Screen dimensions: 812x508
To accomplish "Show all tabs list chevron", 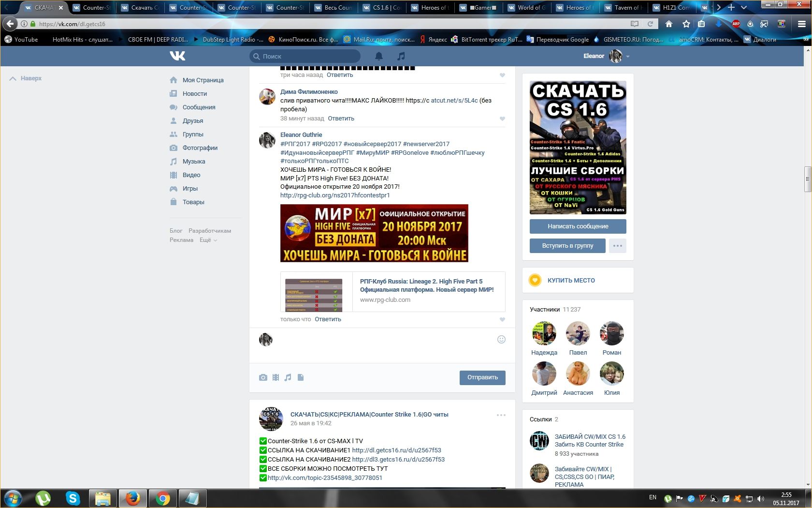I will click(x=744, y=7).
